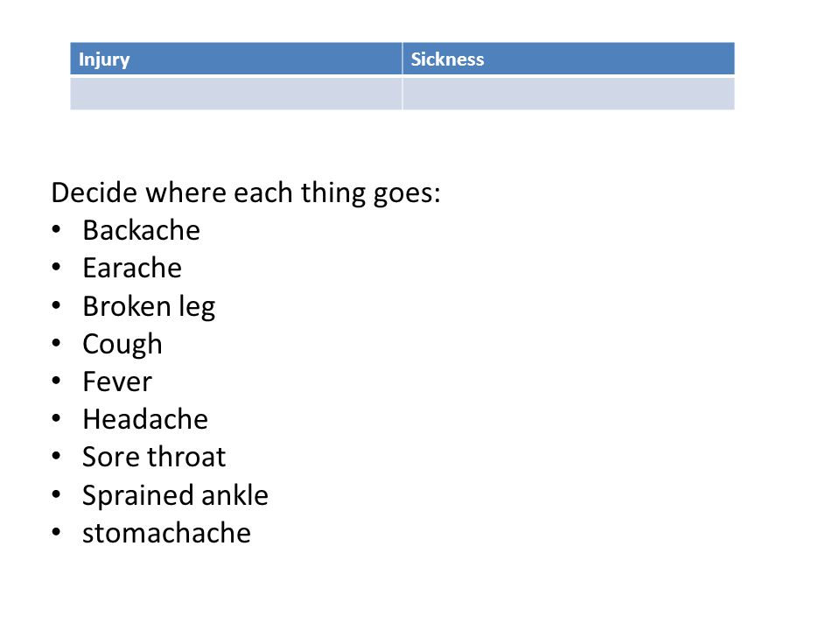Click the bullet before Backache

coord(56,229)
